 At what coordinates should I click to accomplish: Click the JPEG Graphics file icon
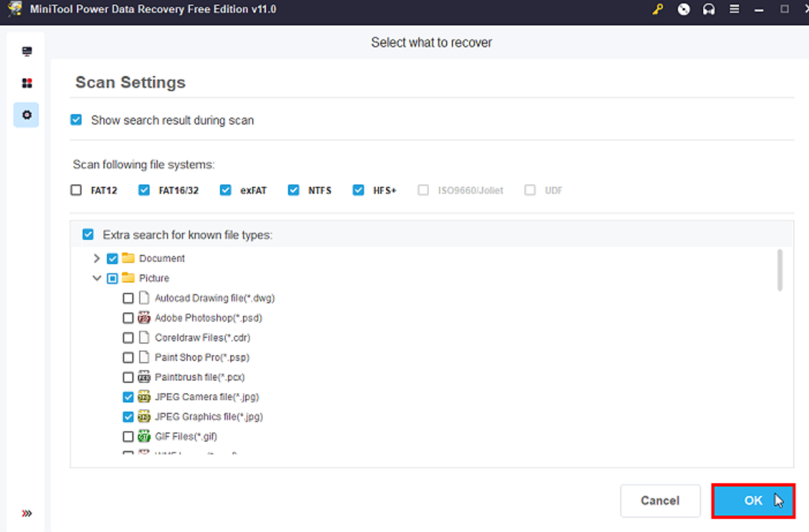[145, 417]
